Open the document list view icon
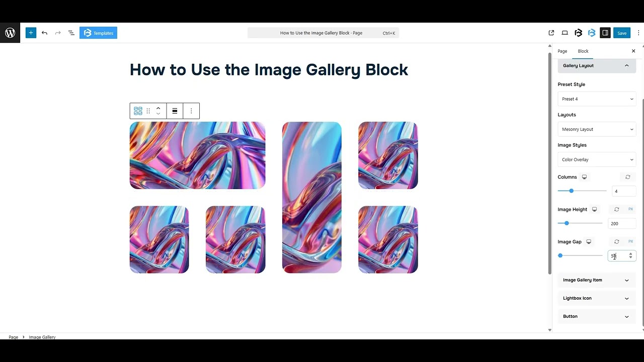Screen dimensions: 644x362 (71, 33)
